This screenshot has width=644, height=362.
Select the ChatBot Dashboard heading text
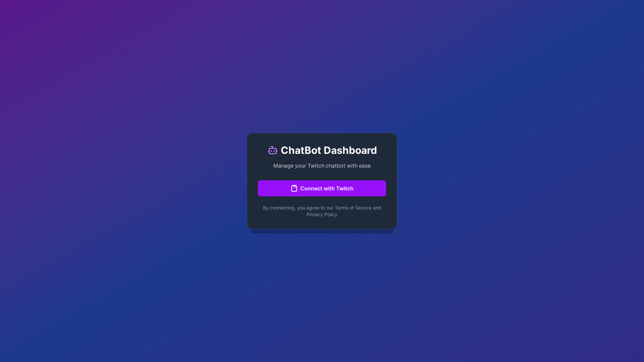tap(329, 150)
